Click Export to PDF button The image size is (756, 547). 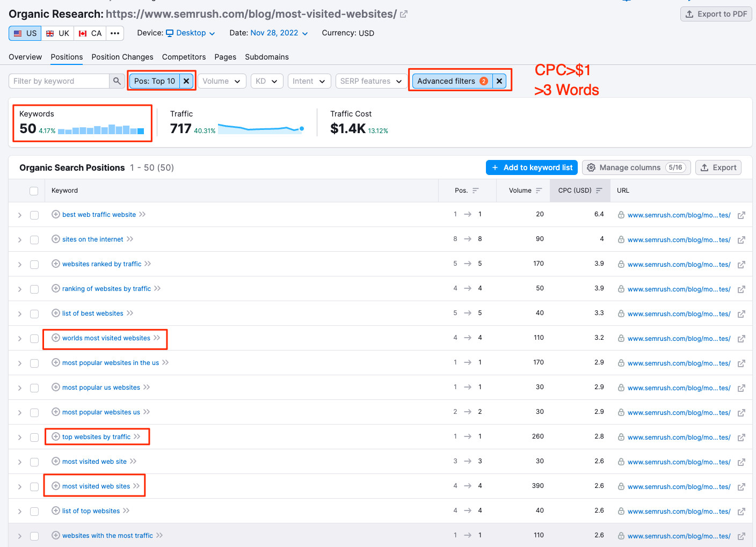coord(716,14)
